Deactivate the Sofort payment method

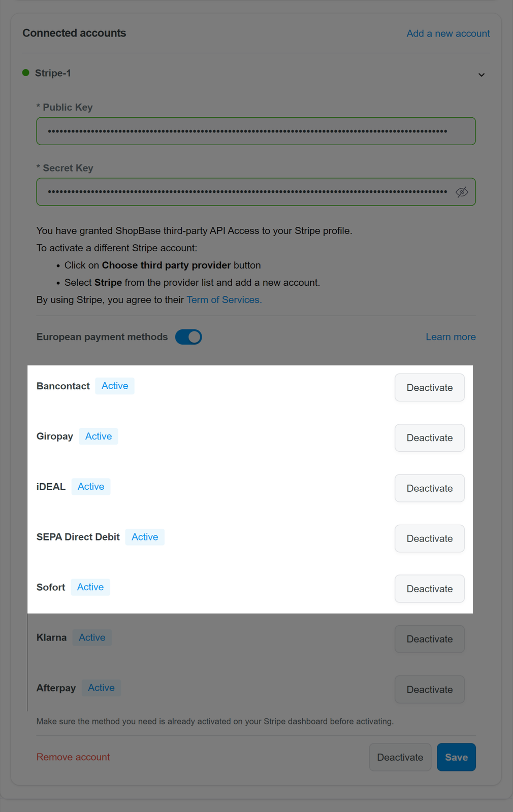[x=430, y=589]
